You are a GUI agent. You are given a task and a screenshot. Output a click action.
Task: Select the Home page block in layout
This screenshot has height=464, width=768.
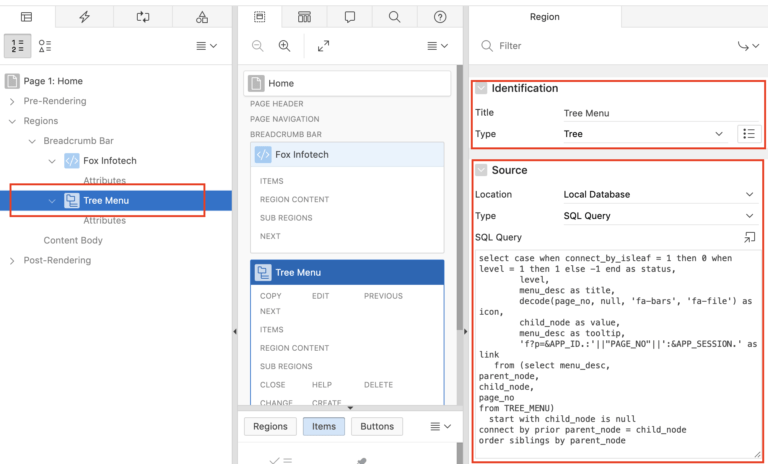pyautogui.click(x=347, y=83)
